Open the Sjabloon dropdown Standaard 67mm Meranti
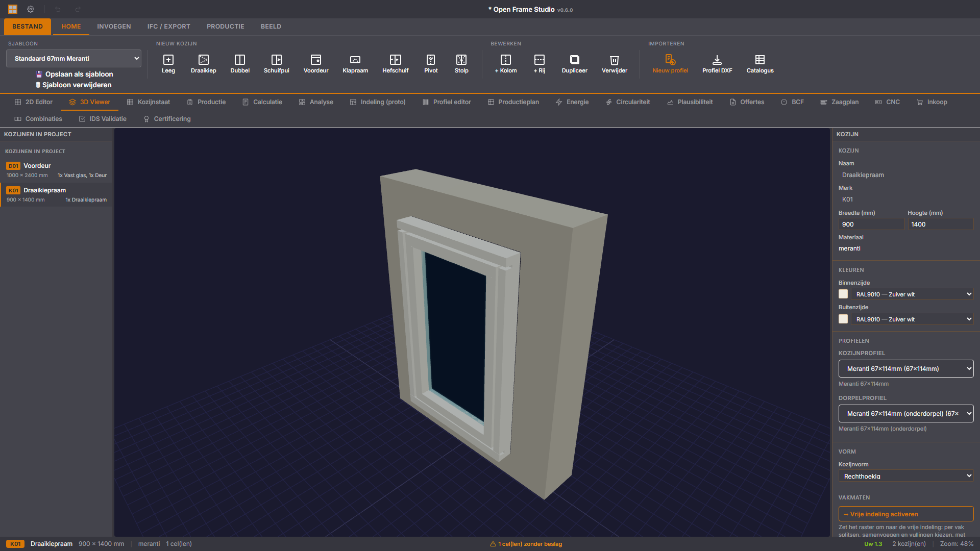This screenshot has width=980, height=551. point(73,59)
